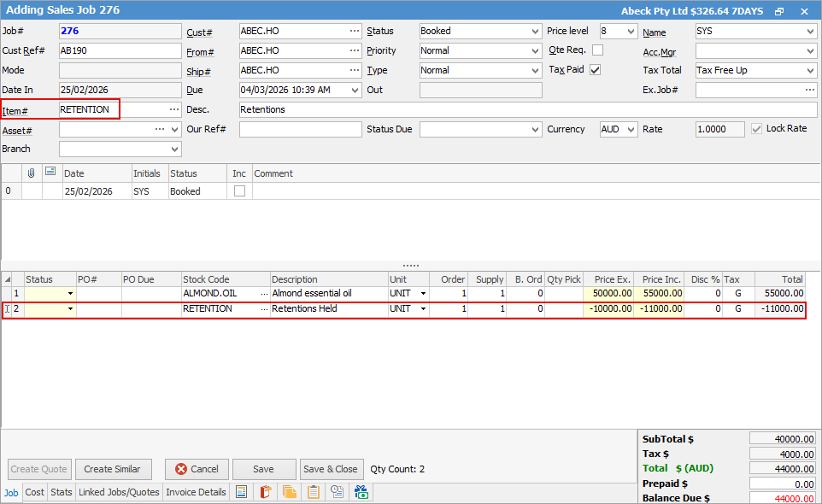Untick the Tax Paid checkbox

[x=595, y=70]
